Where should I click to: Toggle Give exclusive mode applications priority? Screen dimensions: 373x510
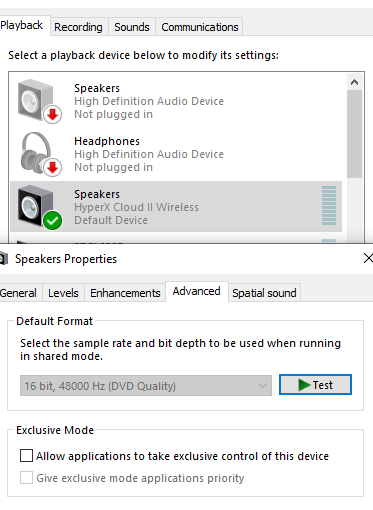(26, 478)
